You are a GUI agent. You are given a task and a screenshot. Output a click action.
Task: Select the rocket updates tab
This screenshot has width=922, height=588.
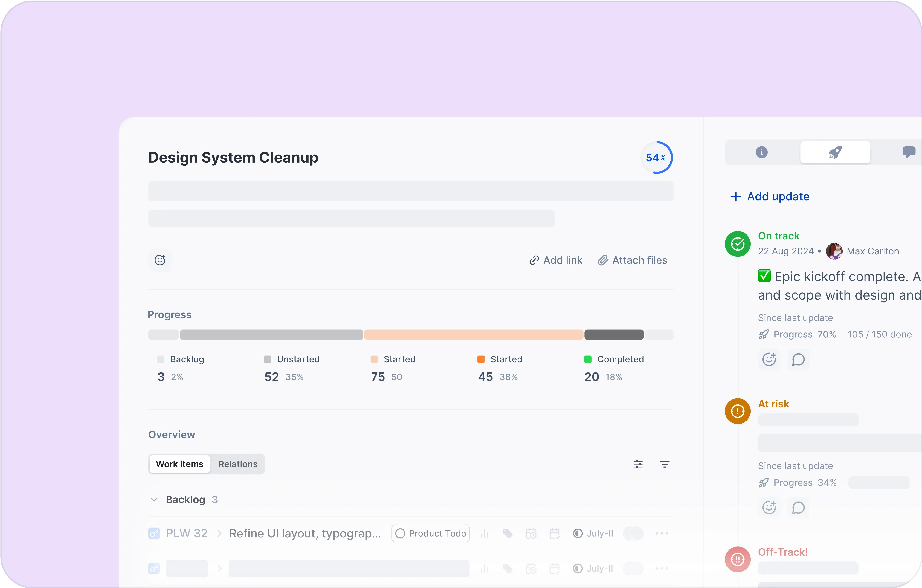[835, 152]
